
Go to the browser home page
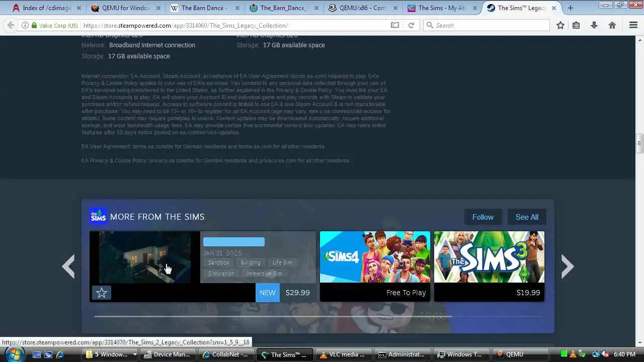pyautogui.click(x=612, y=25)
